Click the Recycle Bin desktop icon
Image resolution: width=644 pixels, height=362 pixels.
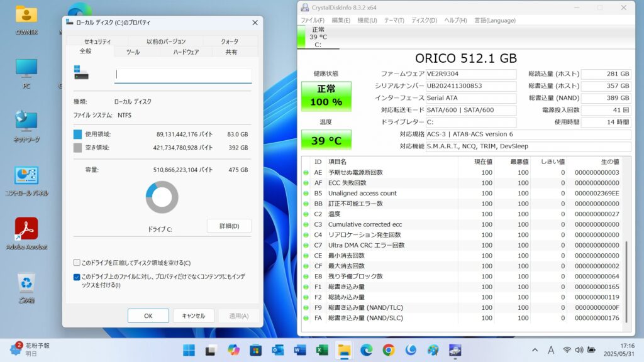(x=26, y=283)
